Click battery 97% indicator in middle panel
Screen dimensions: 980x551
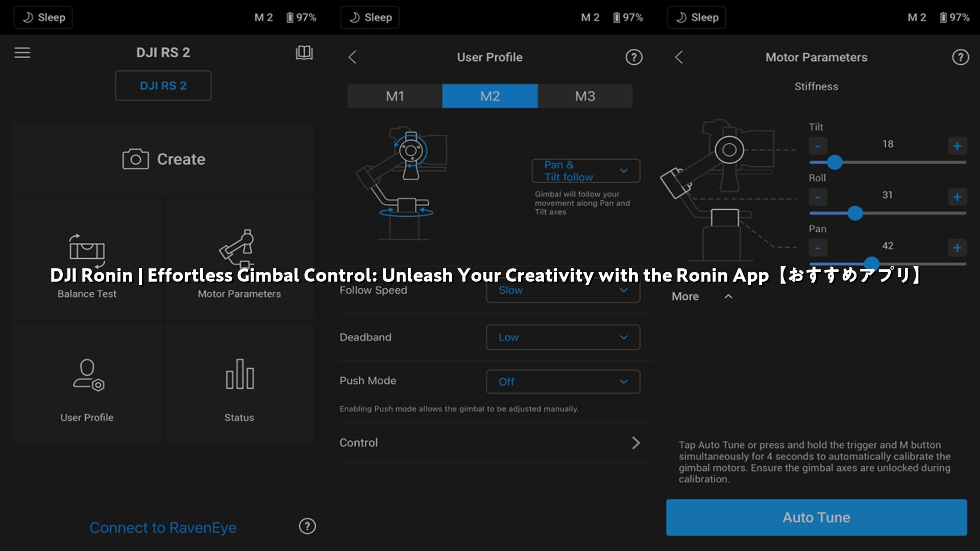click(628, 17)
